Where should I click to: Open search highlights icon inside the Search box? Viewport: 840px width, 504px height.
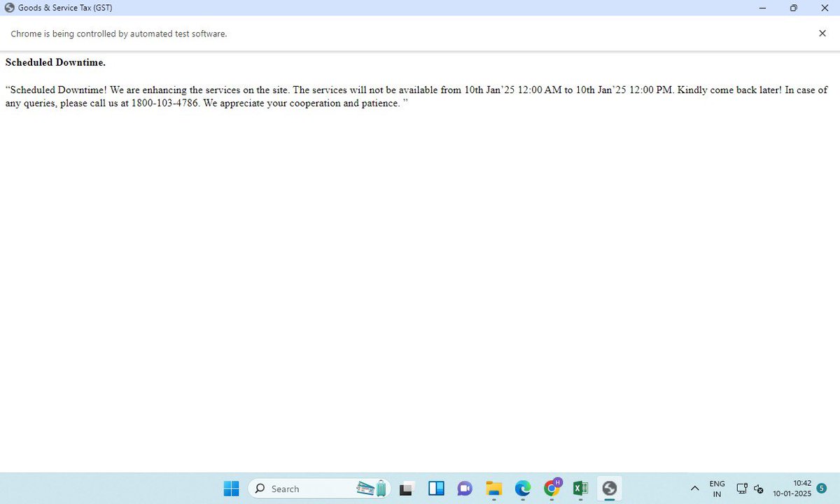click(370, 488)
